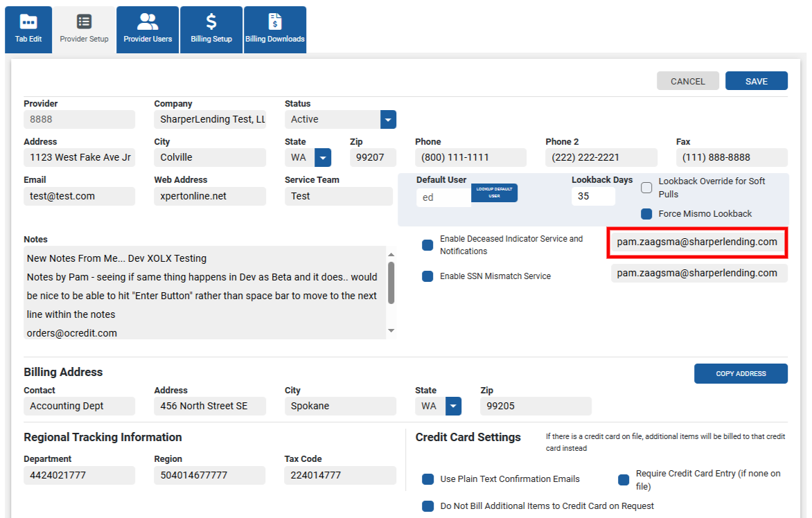Click the Web Address field
Screen dimensions: 812x518
tap(210, 196)
